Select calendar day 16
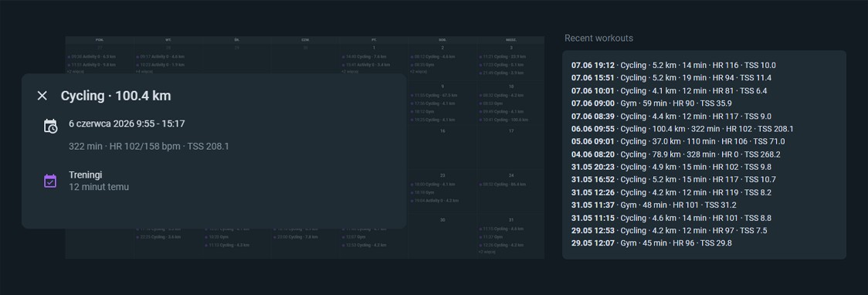Viewport: 868px width, 295px height. coord(442,131)
